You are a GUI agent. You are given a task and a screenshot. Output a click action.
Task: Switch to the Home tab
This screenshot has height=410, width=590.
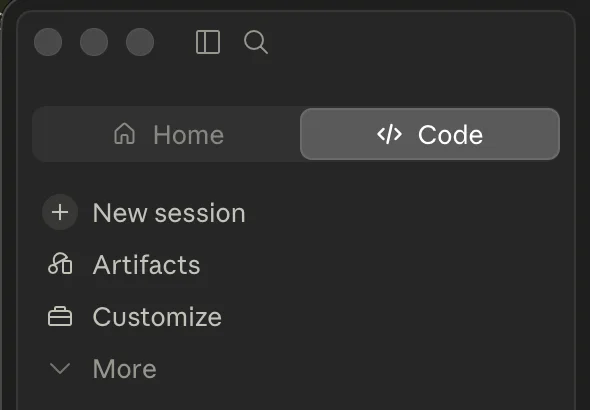tap(166, 134)
